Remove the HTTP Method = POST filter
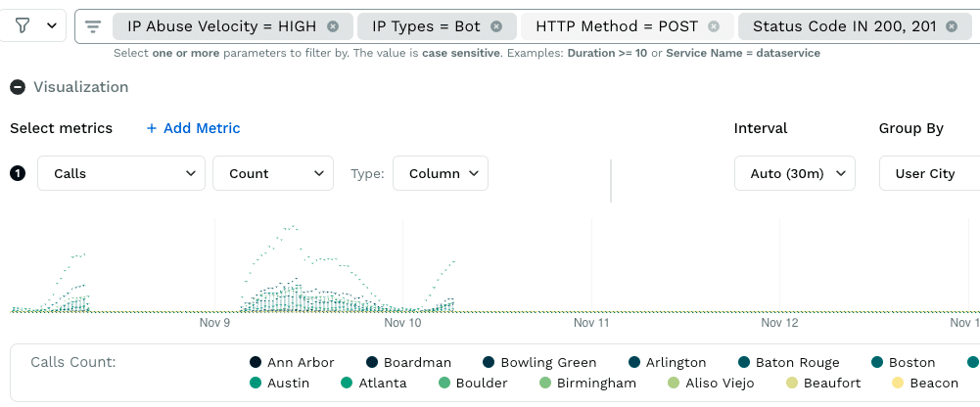Image resolution: width=980 pixels, height=407 pixels. click(714, 26)
